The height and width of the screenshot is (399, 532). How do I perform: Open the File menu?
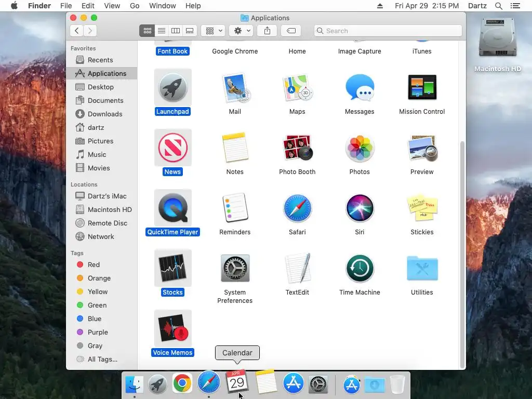click(66, 6)
